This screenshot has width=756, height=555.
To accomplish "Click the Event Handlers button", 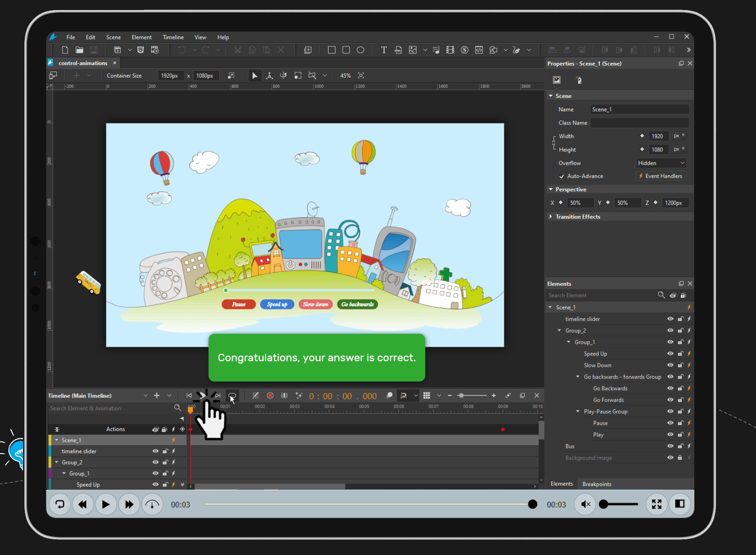I will point(661,176).
